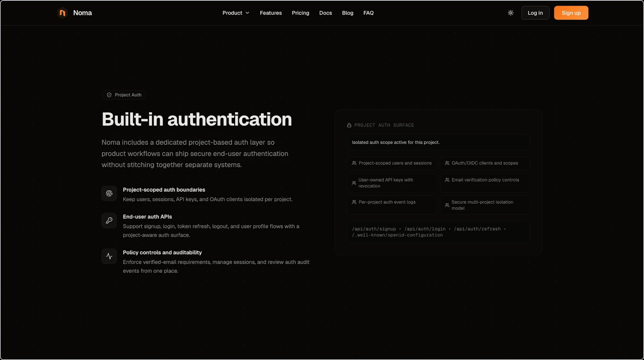644x360 pixels.
Task: Click the users icon on Per-project auth event logs
Action: coord(354,202)
